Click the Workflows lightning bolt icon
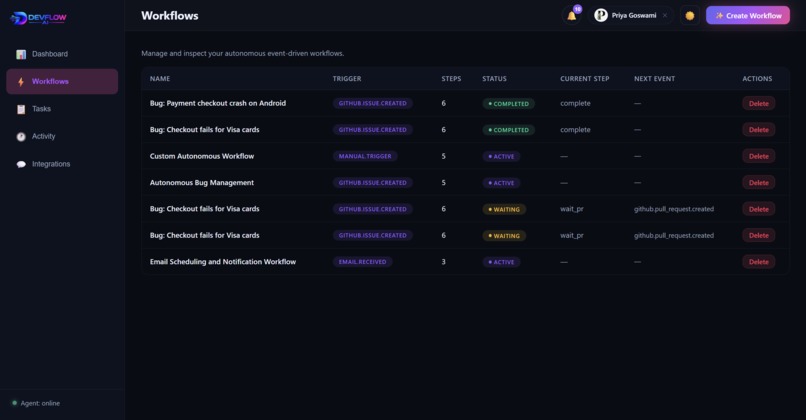 tap(21, 81)
